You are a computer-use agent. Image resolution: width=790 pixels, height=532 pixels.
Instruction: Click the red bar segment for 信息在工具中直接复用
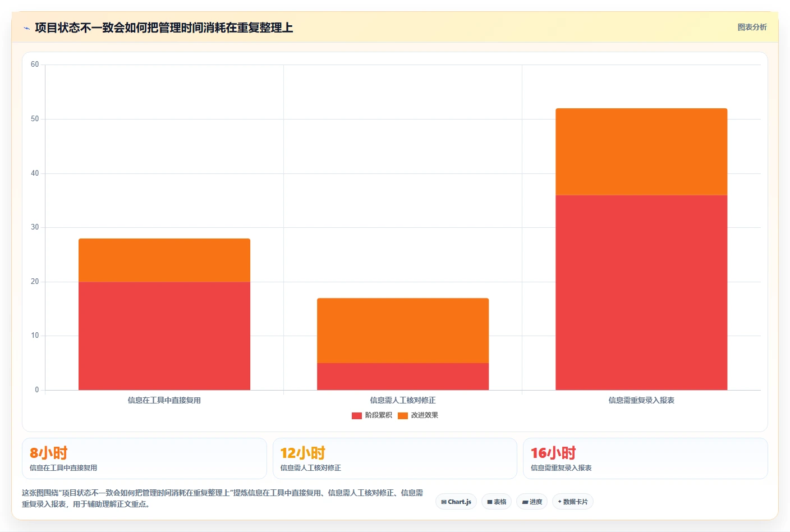coord(164,336)
